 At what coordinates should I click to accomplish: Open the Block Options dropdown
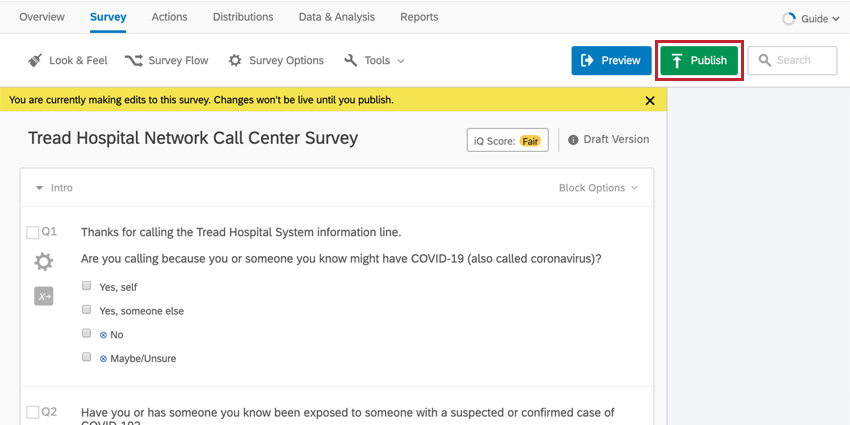pyautogui.click(x=598, y=188)
